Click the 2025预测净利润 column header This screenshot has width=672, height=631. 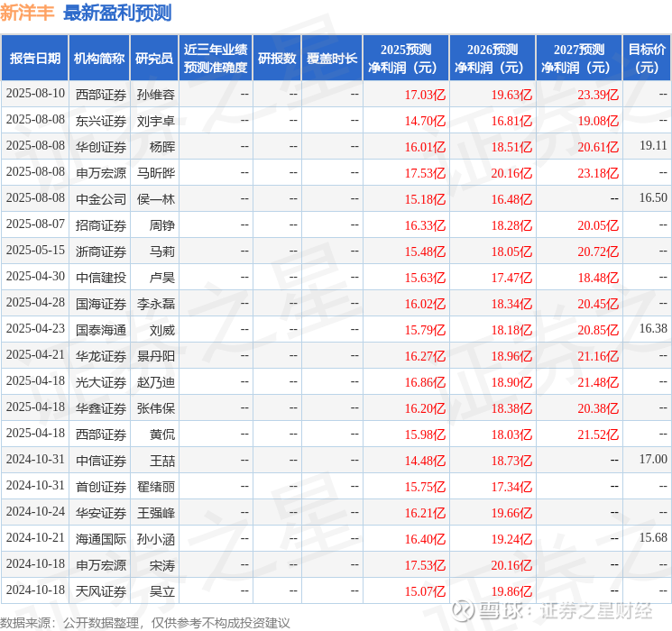click(x=406, y=59)
